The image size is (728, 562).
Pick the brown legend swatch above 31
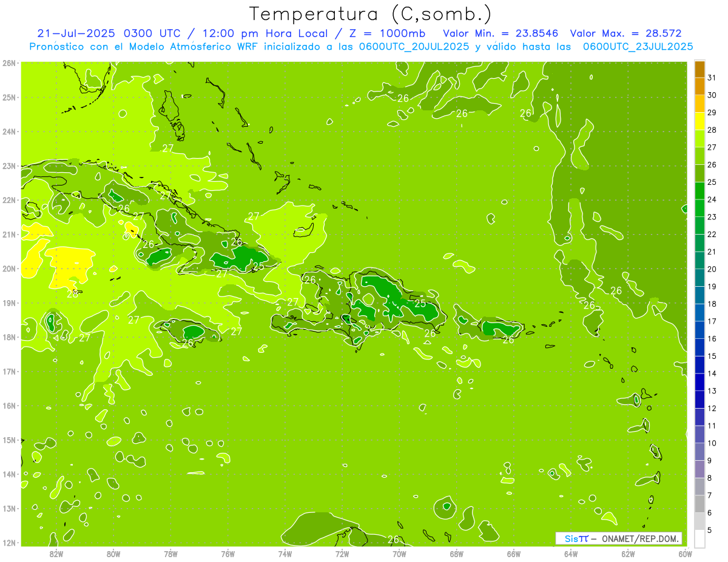(x=699, y=69)
